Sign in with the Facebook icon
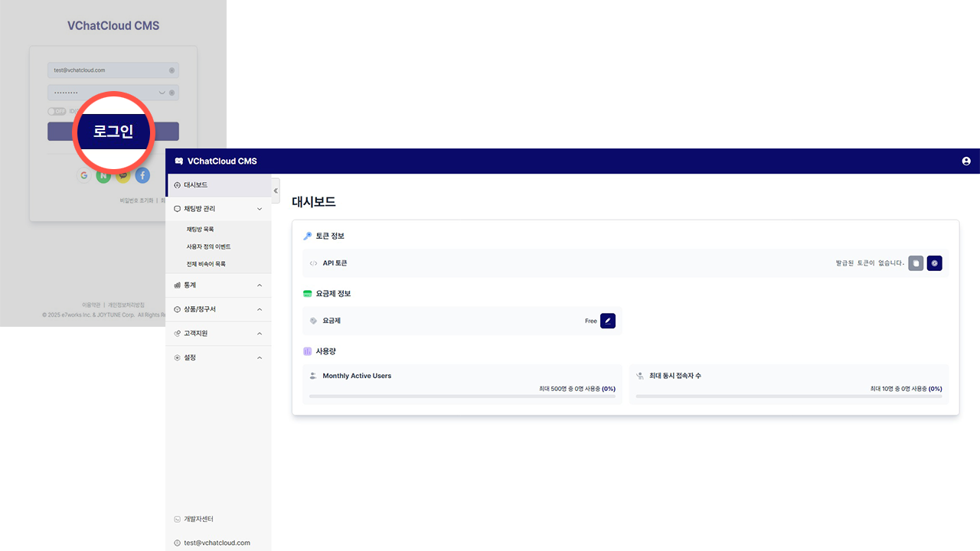Image resolution: width=980 pixels, height=551 pixels. coord(142,175)
